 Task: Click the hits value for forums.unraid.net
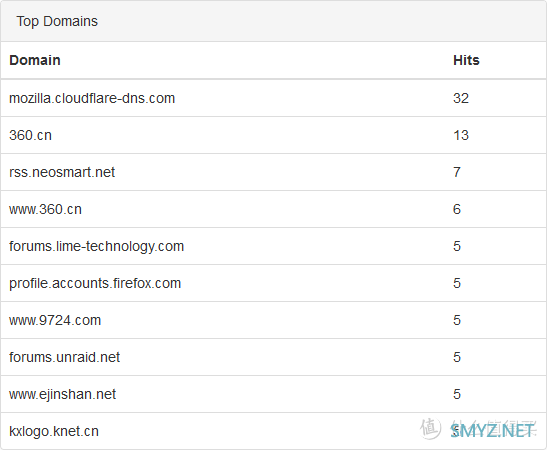[457, 357]
